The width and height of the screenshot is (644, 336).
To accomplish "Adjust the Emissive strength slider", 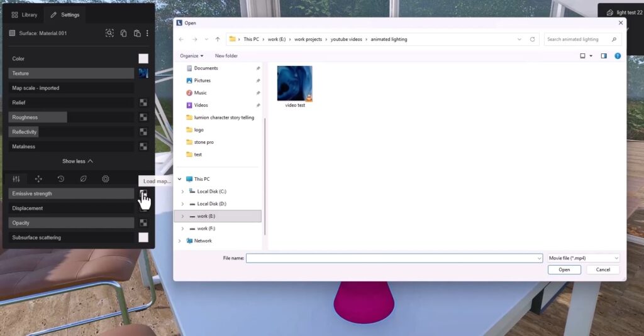I will pos(71,193).
